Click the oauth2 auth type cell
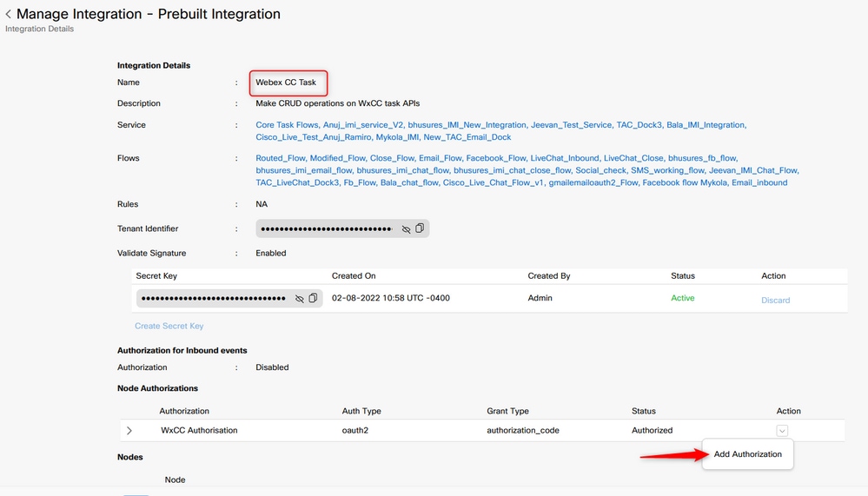This screenshot has width=868, height=496. coord(354,430)
